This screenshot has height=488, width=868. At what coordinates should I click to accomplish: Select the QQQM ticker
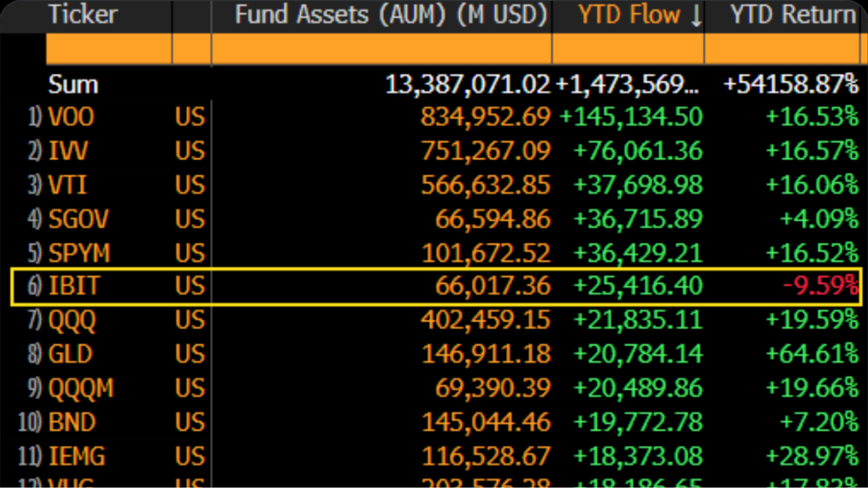tap(81, 388)
